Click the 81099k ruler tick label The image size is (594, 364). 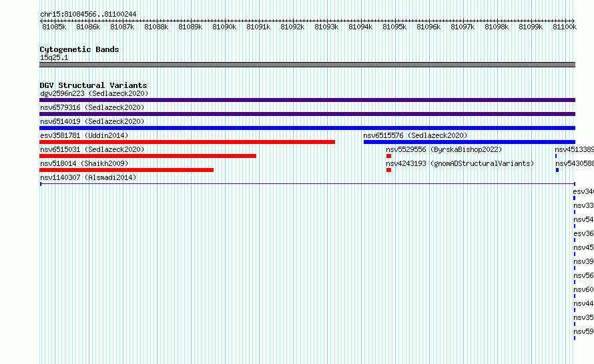pyautogui.click(x=531, y=27)
